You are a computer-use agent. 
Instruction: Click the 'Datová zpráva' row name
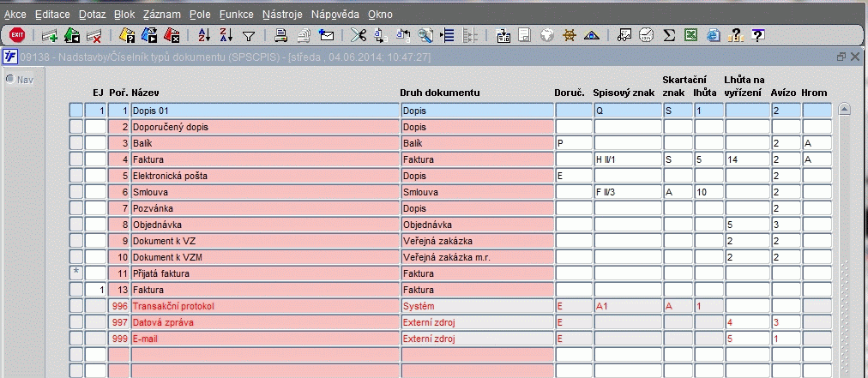coord(265,322)
